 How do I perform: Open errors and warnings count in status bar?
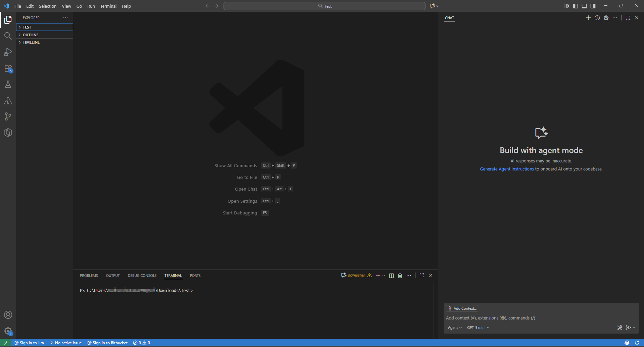point(142,343)
